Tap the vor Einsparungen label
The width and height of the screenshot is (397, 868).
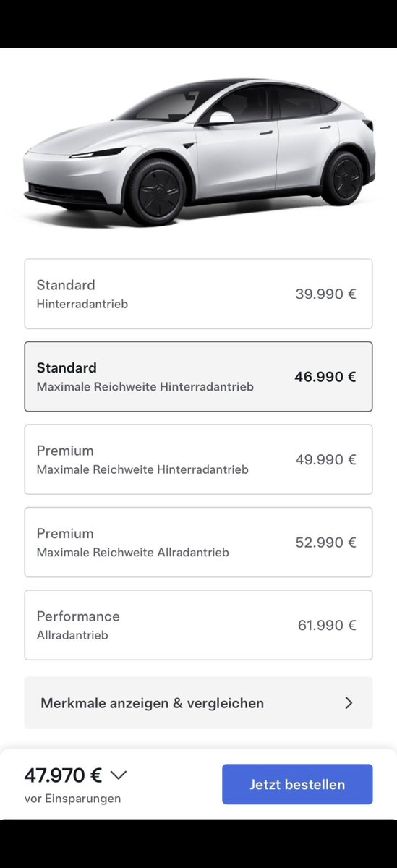pos(72,799)
